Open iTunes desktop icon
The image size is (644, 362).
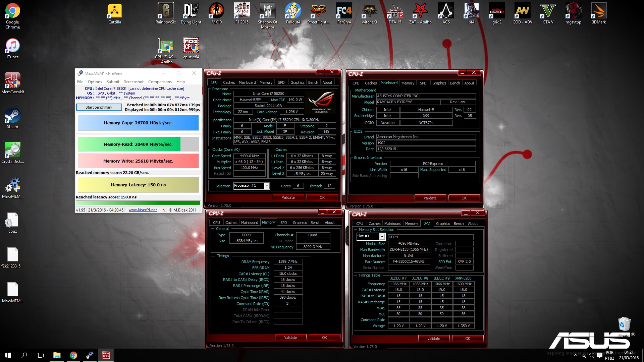12,49
